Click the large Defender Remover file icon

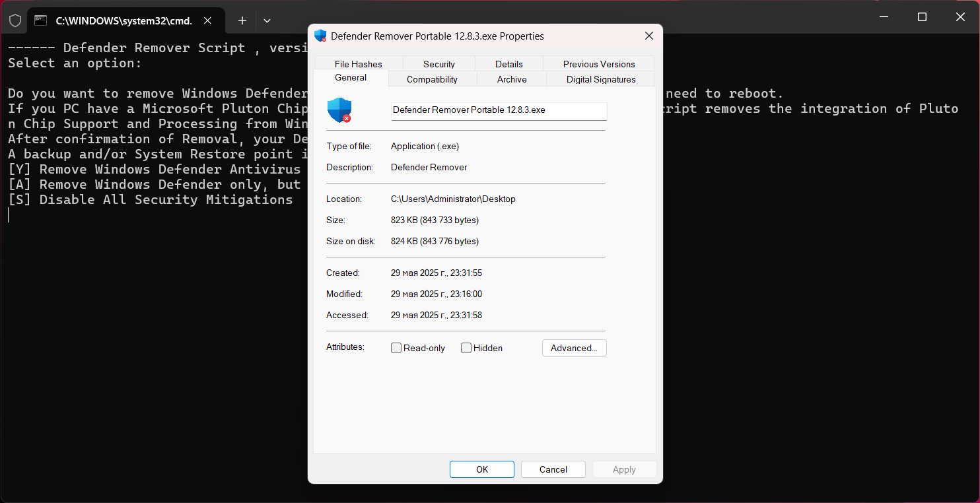pyautogui.click(x=339, y=110)
